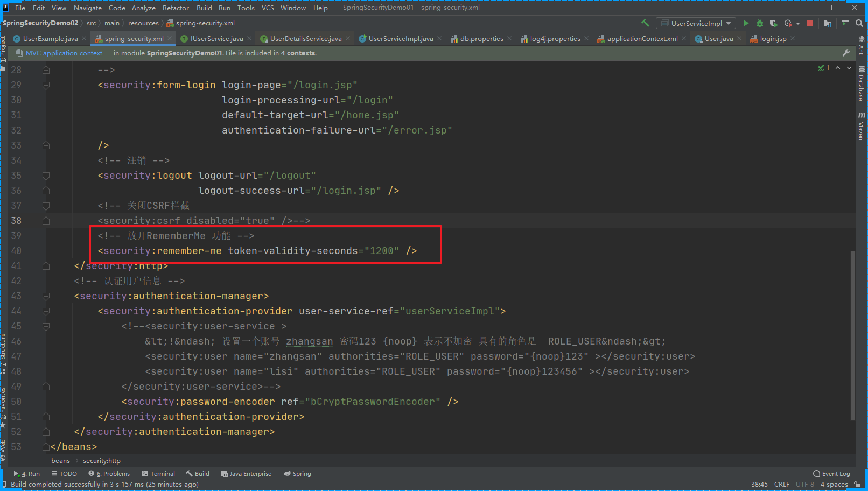Switch to the applicationContext.xml tab
Viewport: 868px width, 491px height.
click(642, 38)
